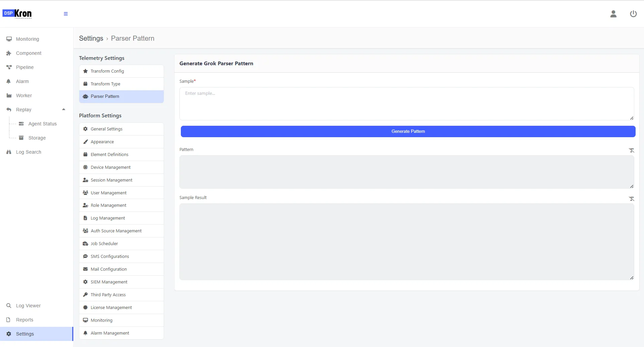Image resolution: width=644 pixels, height=347 pixels.
Task: Open Alarm Management settings
Action: (121, 333)
